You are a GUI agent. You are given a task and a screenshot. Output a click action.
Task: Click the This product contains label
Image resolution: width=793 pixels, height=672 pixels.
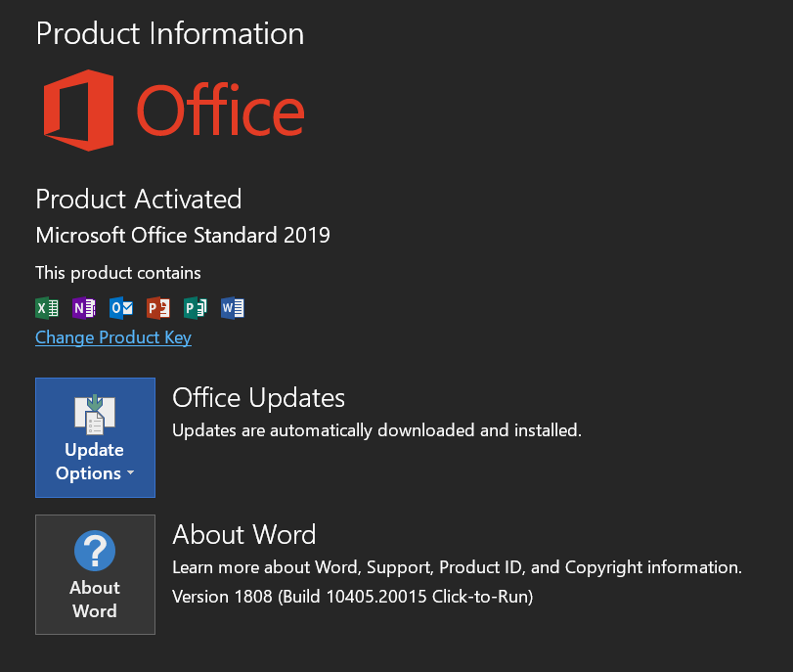[118, 273]
